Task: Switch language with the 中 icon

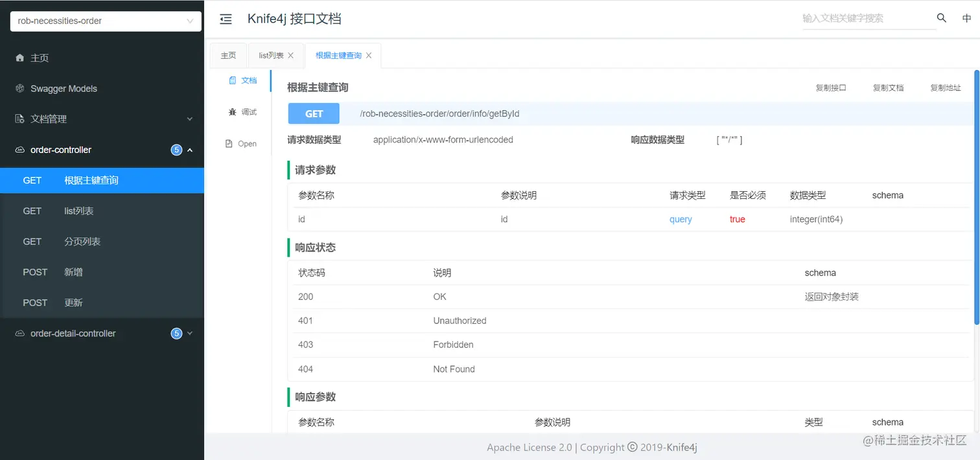Action: [x=966, y=19]
